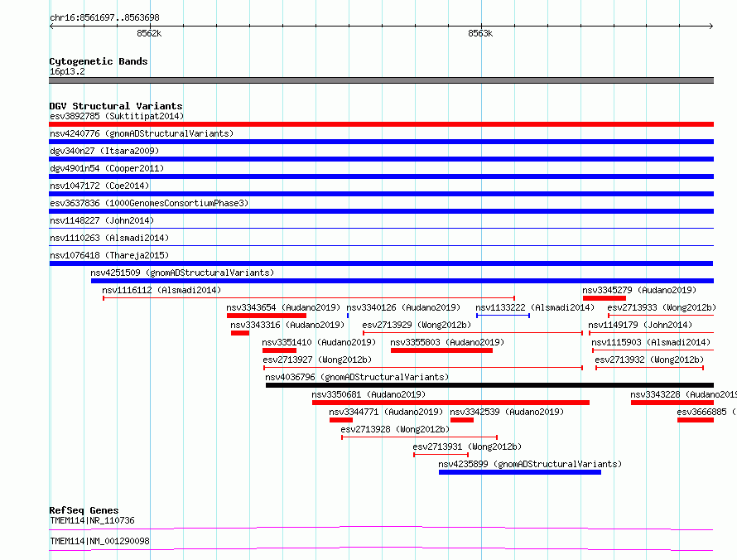Open the nsv1115903 (Alsmadi2014) label
Image resolution: width=737 pixels, height=560 pixels.
pyautogui.click(x=651, y=342)
